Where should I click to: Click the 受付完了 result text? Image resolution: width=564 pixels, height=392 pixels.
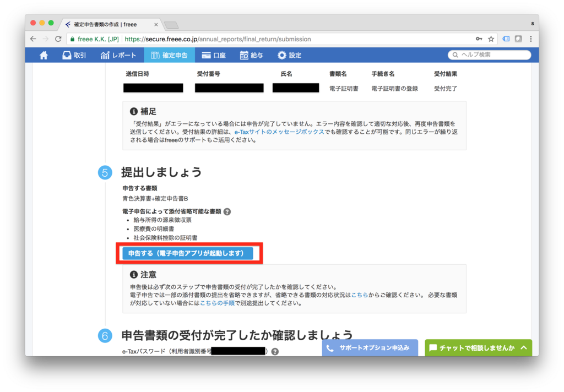(445, 89)
